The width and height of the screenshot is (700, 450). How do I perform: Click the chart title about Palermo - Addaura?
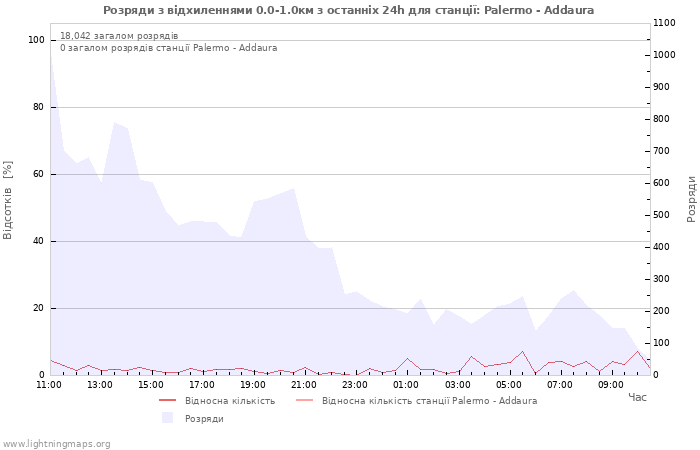coord(348,10)
